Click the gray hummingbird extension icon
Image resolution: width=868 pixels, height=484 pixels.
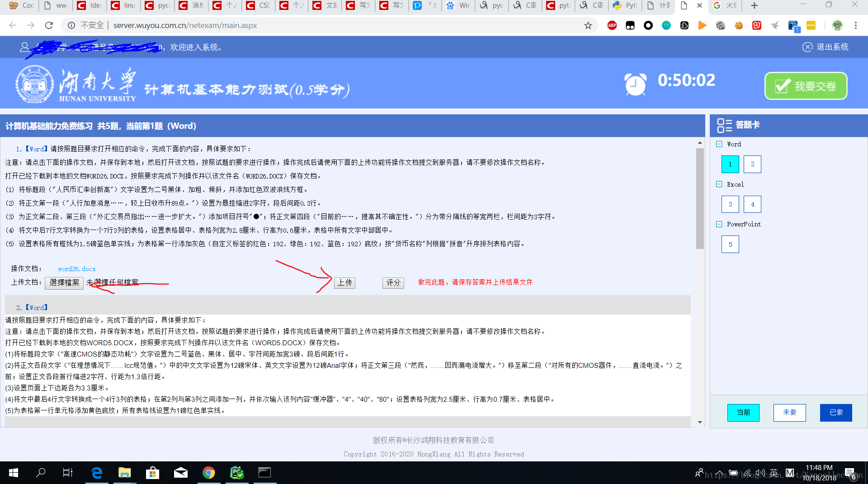775,25
